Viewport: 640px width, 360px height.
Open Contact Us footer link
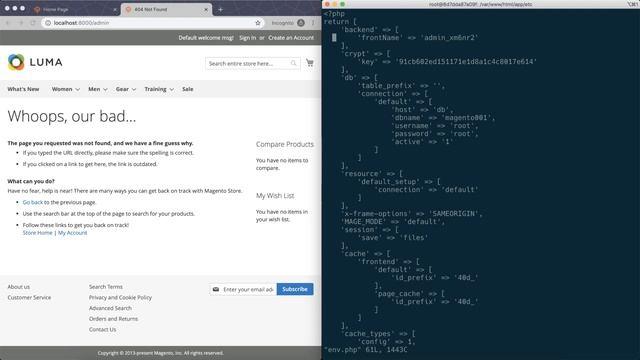tap(102, 329)
